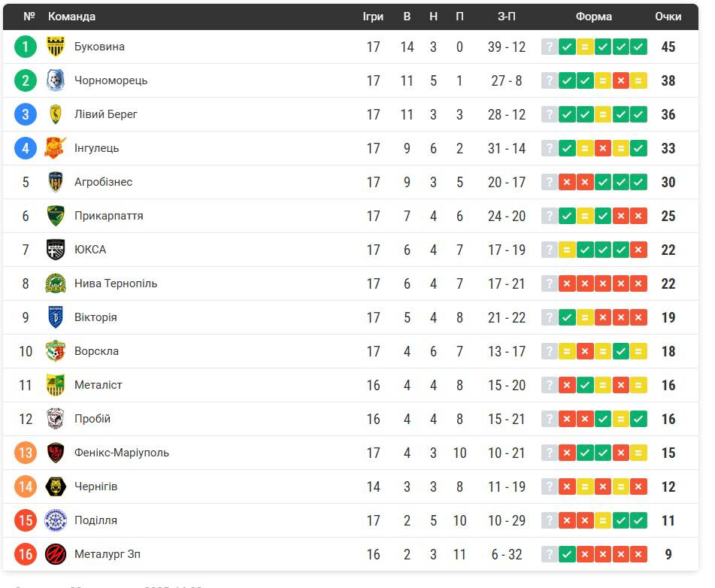The height and width of the screenshot is (588, 715).
Task: Click the Лівий Берег club crest
Action: click(x=56, y=114)
